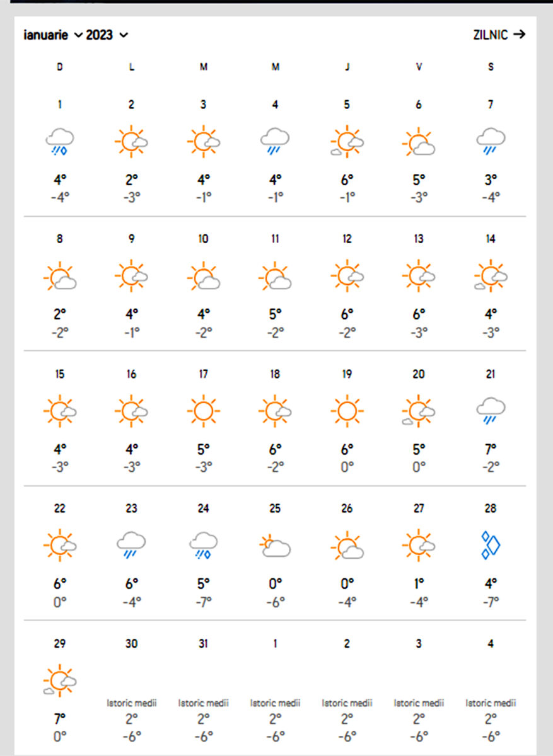Click the sun icon on January 14
The image size is (553, 756).
click(x=491, y=277)
